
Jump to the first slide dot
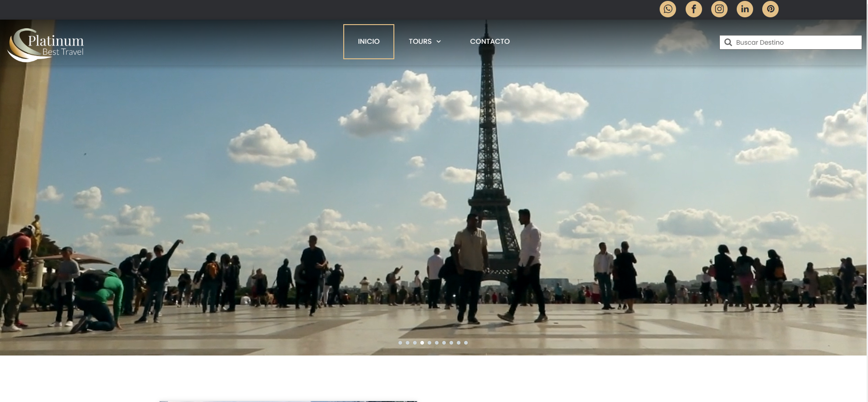tap(400, 343)
